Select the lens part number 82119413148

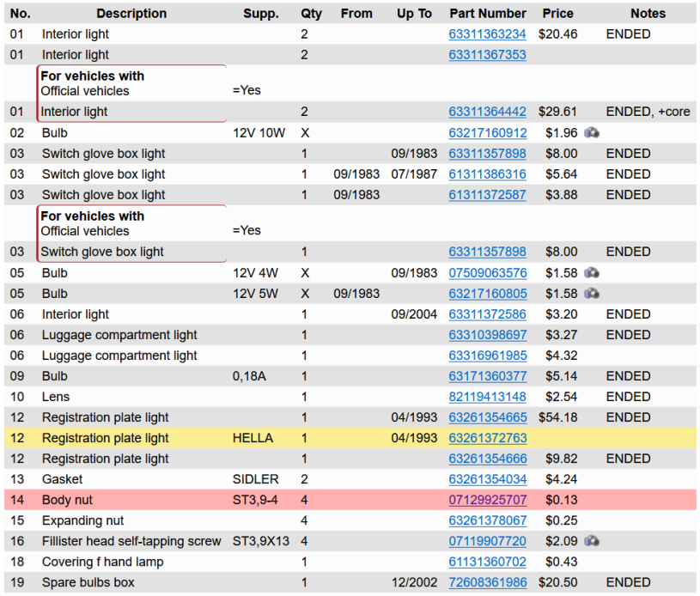click(487, 397)
